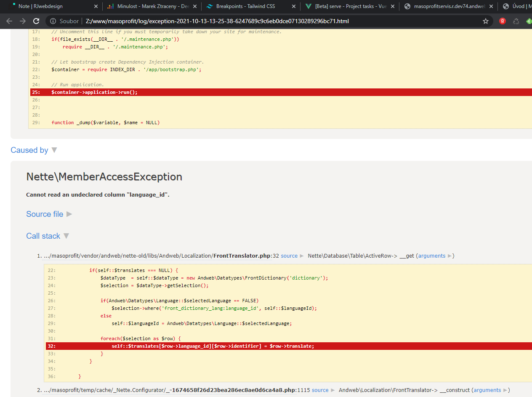Click the "$container = require INDEX_DIR" code line
532x397 pixels.
(x=126, y=69)
